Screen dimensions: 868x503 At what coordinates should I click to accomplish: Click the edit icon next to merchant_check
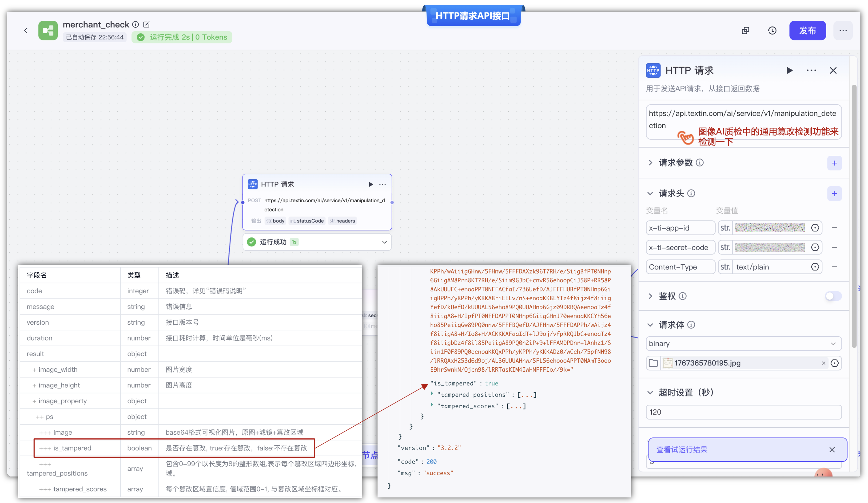[146, 24]
